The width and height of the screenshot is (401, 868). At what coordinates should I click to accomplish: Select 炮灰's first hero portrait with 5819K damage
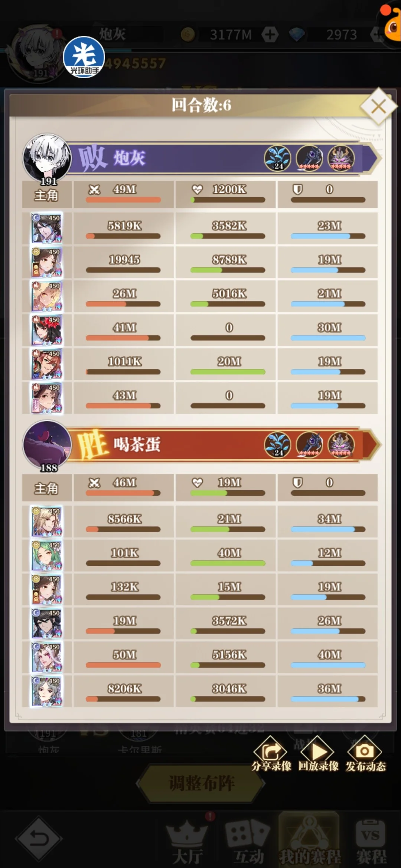(47, 228)
